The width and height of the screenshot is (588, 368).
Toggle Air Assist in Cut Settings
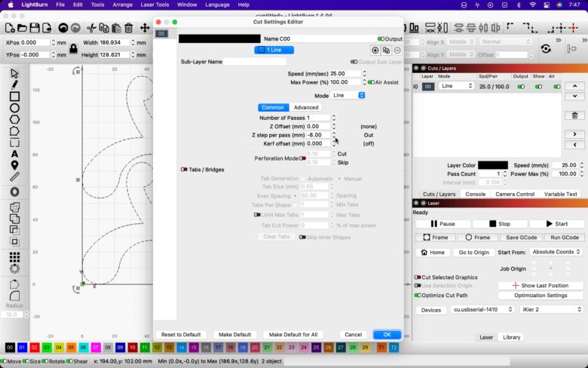tap(370, 82)
